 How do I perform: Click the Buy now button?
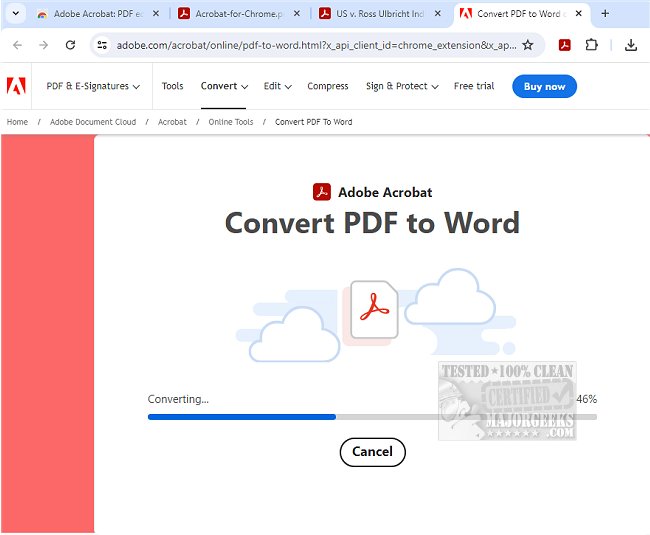pyautogui.click(x=544, y=86)
